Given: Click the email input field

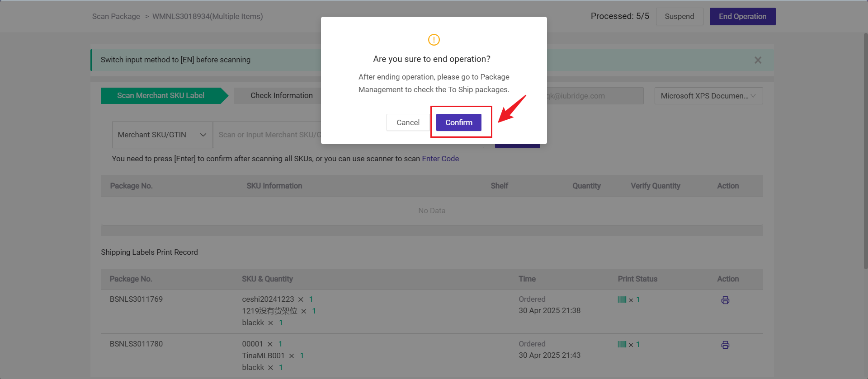Looking at the screenshot, I should (595, 96).
